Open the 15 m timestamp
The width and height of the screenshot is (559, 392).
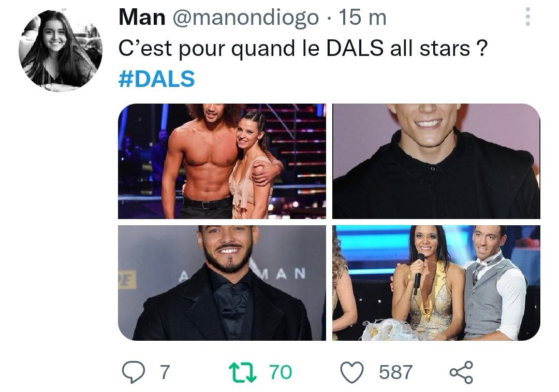[362, 18]
